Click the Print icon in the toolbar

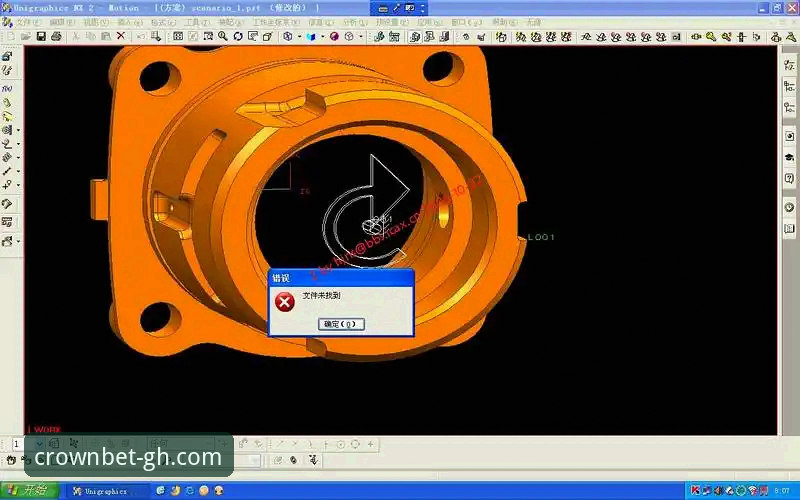pos(56,36)
